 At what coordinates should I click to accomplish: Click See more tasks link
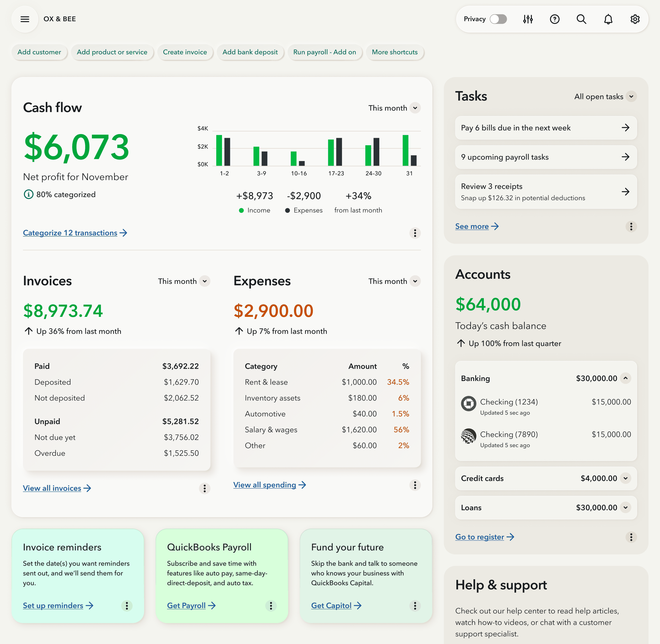click(477, 226)
